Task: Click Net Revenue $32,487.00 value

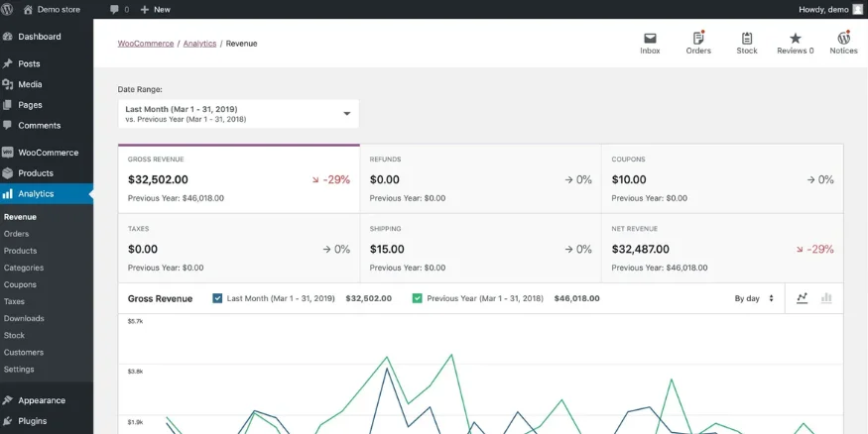Action: pos(641,250)
